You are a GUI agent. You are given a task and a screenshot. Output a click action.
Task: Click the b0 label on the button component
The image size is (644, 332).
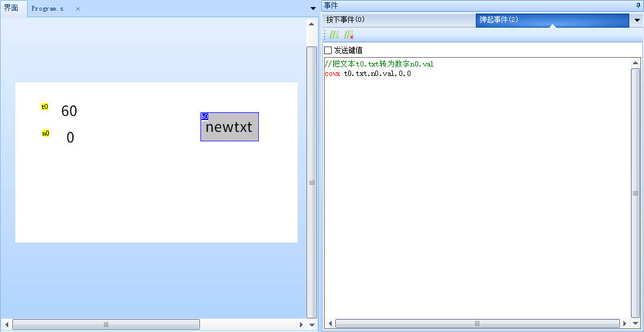coord(204,117)
